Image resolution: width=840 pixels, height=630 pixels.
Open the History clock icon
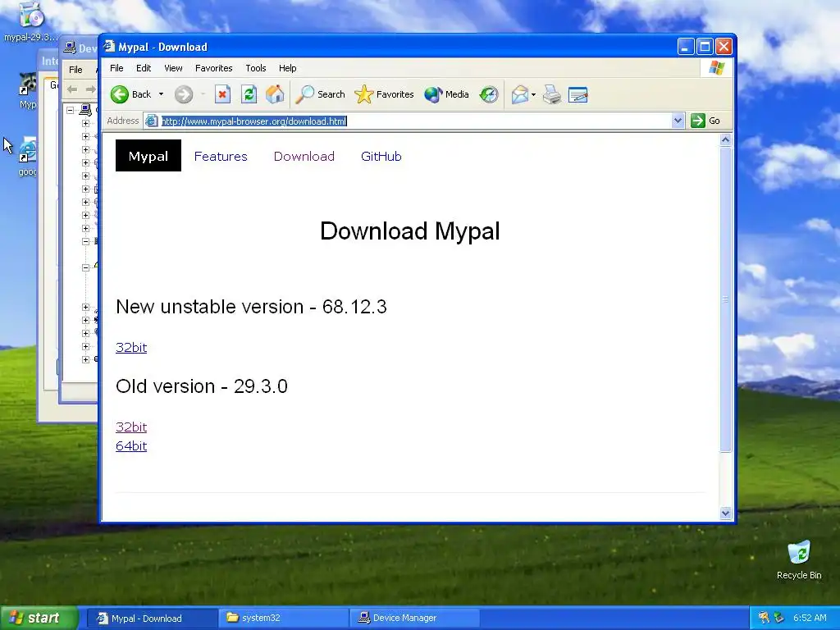(x=489, y=94)
